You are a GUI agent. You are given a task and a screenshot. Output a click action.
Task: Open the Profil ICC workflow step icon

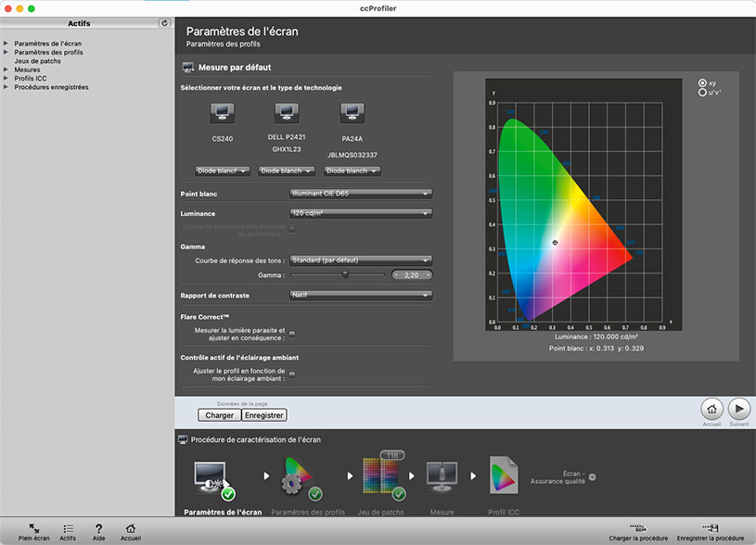[504, 475]
